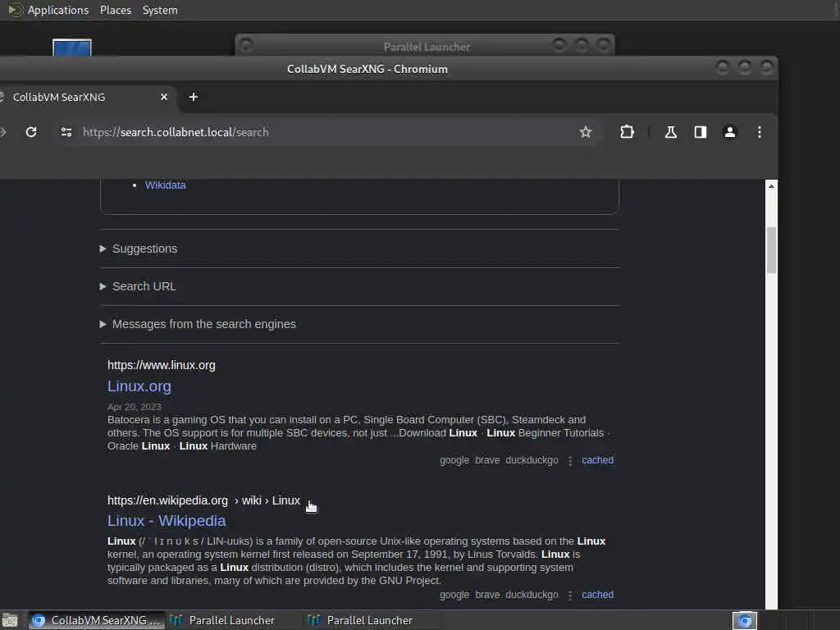Click the en.wikipedia.org wiki Linux URL
This screenshot has height=630, width=840.
[203, 500]
